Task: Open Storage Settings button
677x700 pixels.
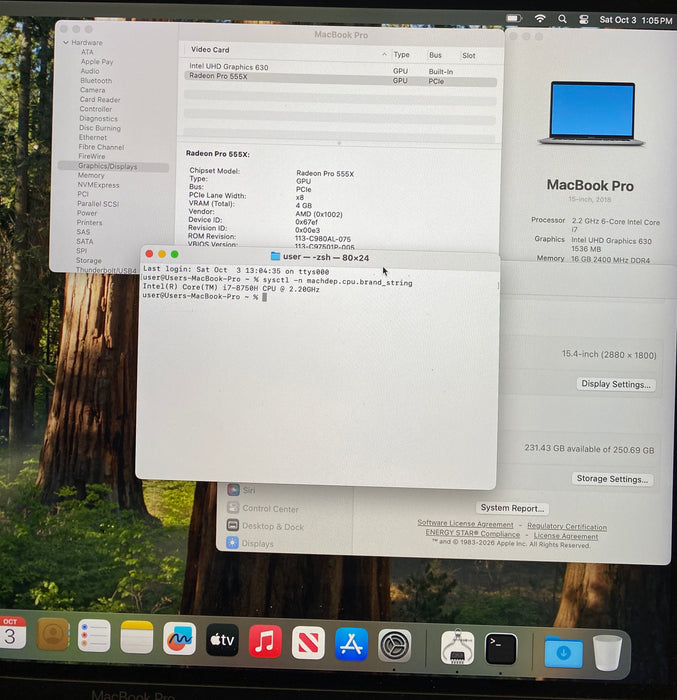Action: point(612,479)
